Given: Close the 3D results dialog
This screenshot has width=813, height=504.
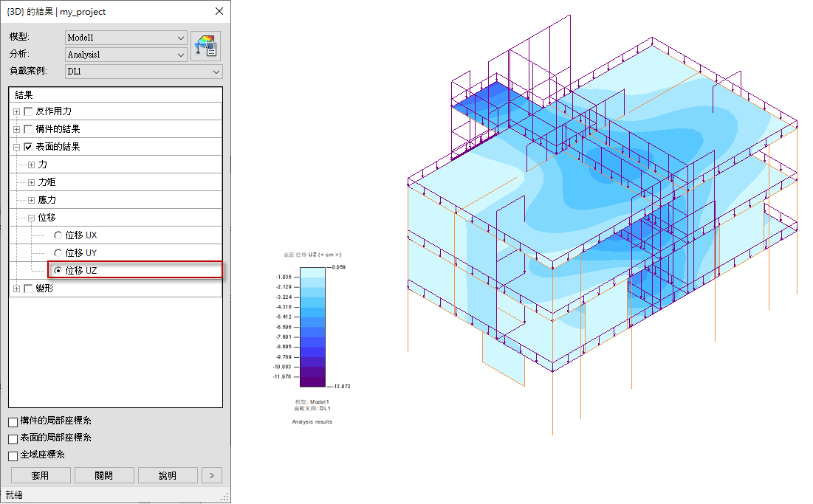Looking at the screenshot, I should pyautogui.click(x=219, y=11).
